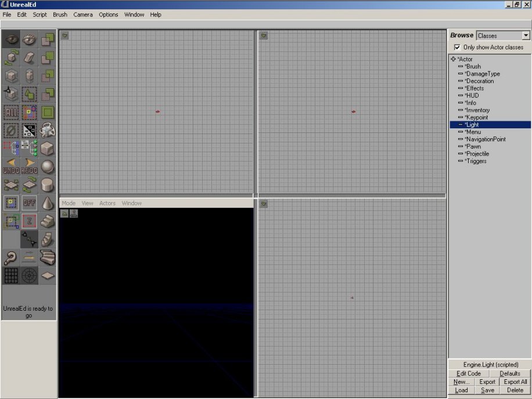The height and width of the screenshot is (399, 532).
Task: Expand the Brush class node
Action: (x=461, y=66)
